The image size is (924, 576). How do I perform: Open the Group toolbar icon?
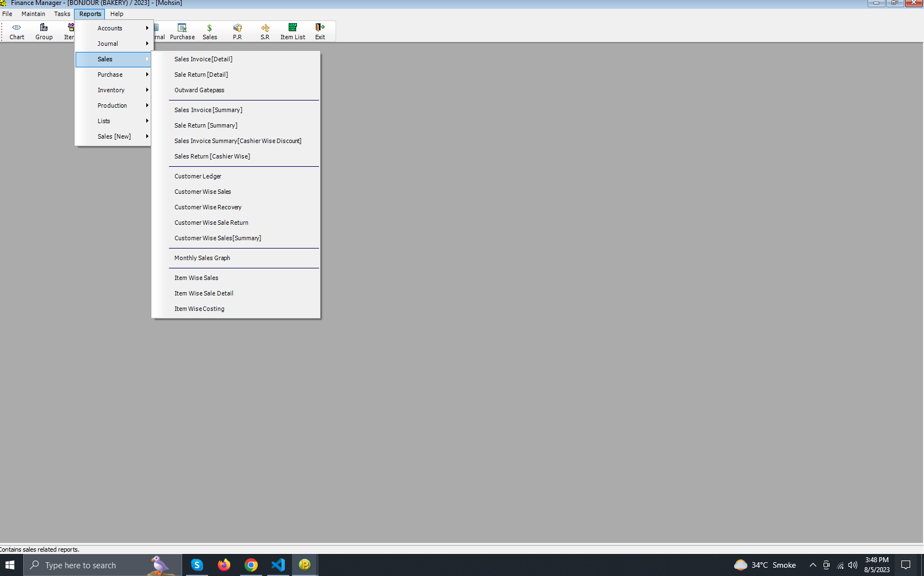(44, 31)
